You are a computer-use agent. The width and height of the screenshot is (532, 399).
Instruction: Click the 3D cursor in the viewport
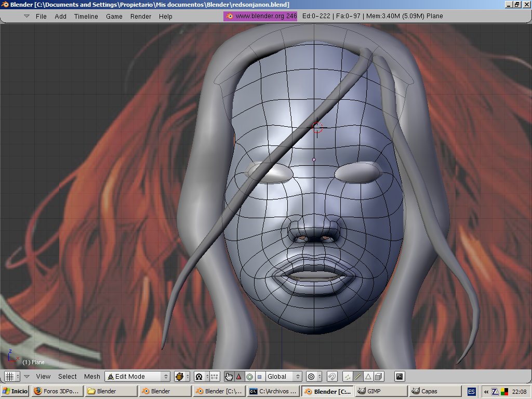317,128
